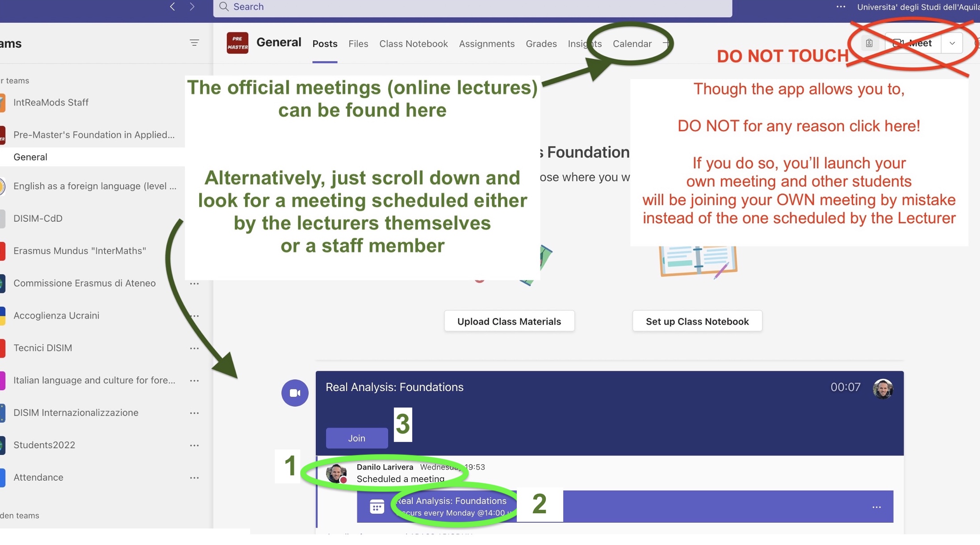This screenshot has width=980, height=545.
Task: Open meeting card ellipsis options
Action: coord(876,507)
